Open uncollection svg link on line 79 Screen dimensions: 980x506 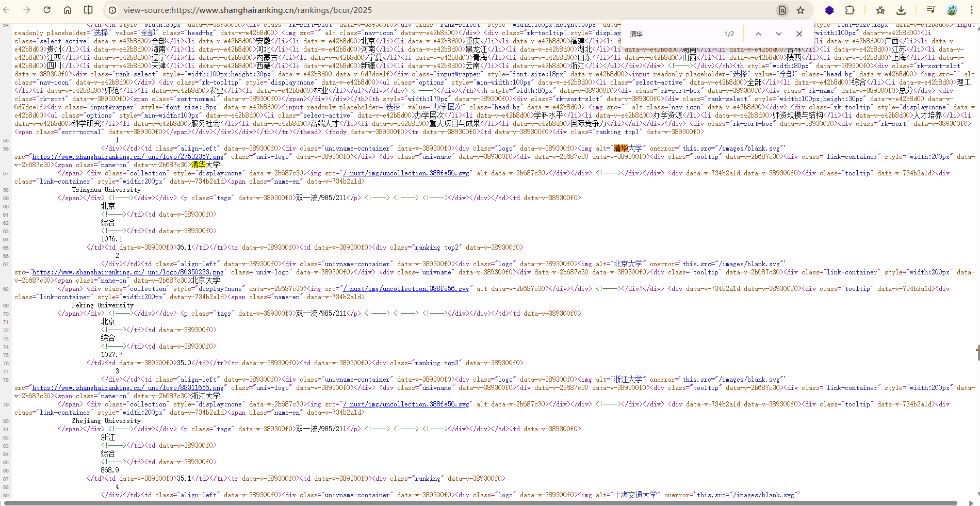pyautogui.click(x=406, y=404)
